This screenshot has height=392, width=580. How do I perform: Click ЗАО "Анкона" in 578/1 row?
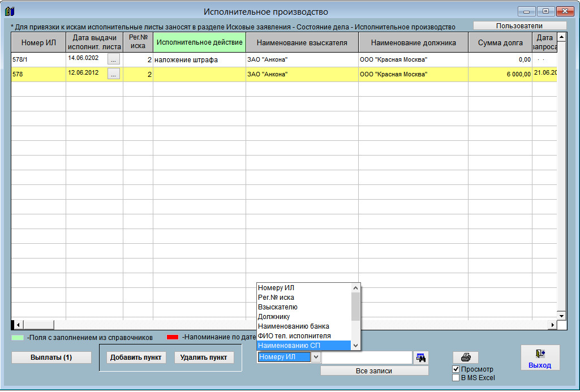302,59
